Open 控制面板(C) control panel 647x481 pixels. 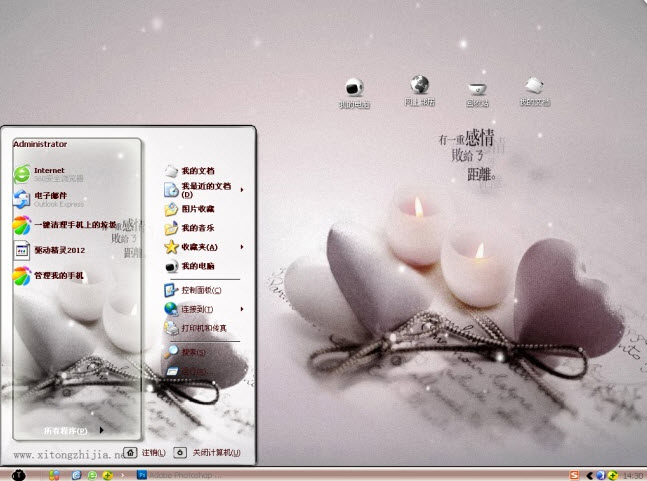[x=193, y=290]
